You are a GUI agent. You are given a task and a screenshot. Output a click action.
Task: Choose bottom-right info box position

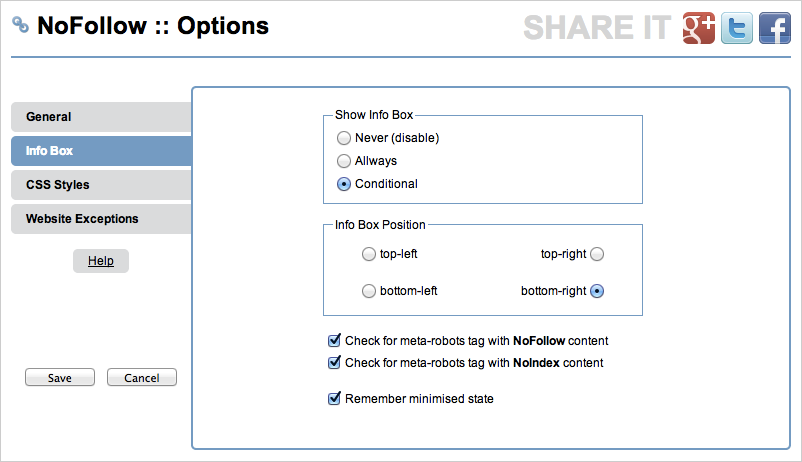pyautogui.click(x=597, y=291)
